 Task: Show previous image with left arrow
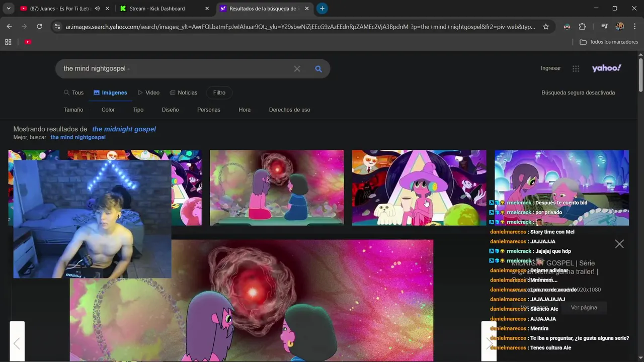[x=17, y=342]
